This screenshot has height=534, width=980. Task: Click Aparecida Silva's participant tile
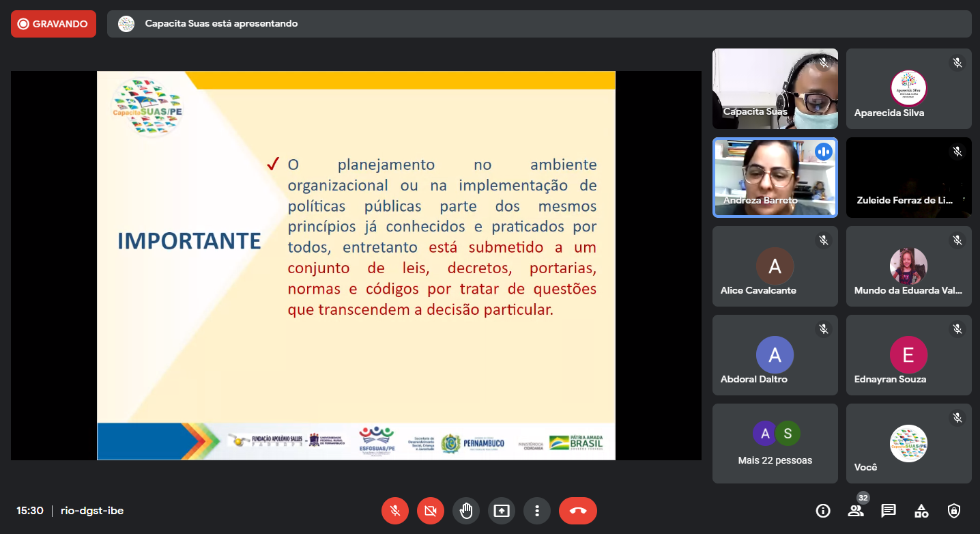(x=908, y=89)
